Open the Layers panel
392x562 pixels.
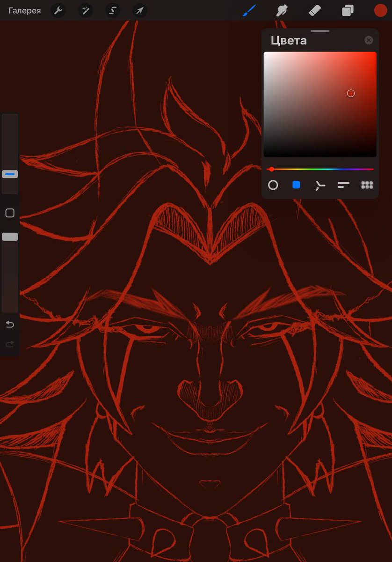(x=348, y=10)
